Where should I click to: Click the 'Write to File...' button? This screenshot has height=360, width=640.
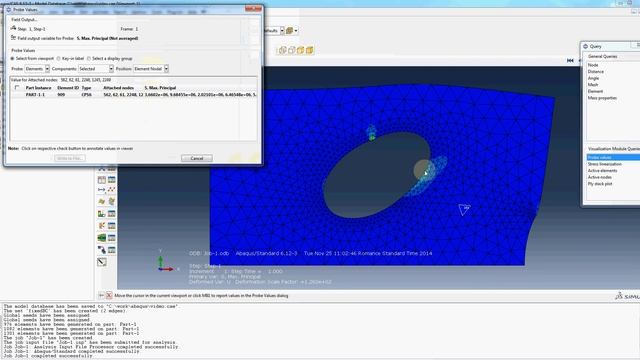tap(70, 158)
